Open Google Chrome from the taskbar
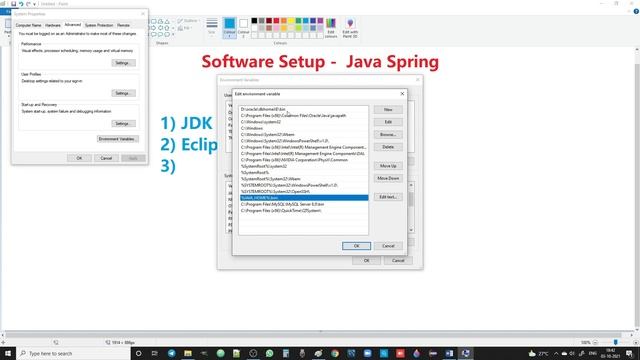 coord(335,353)
